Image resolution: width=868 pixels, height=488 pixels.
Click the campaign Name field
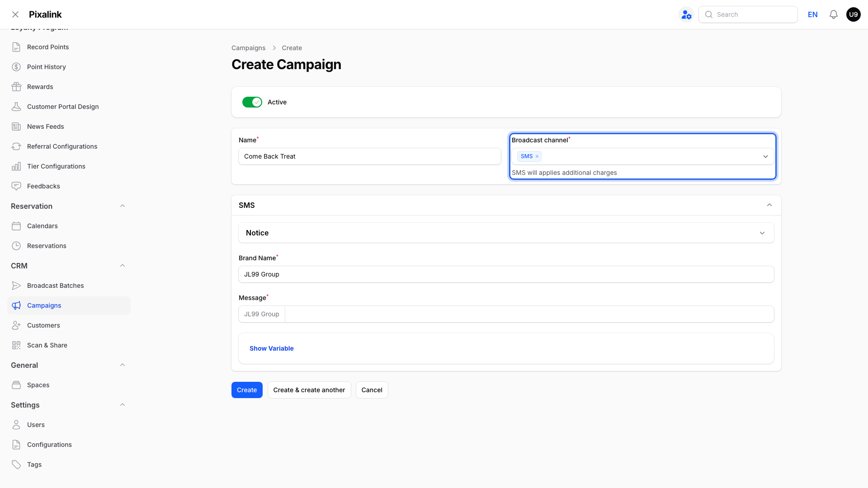(370, 156)
